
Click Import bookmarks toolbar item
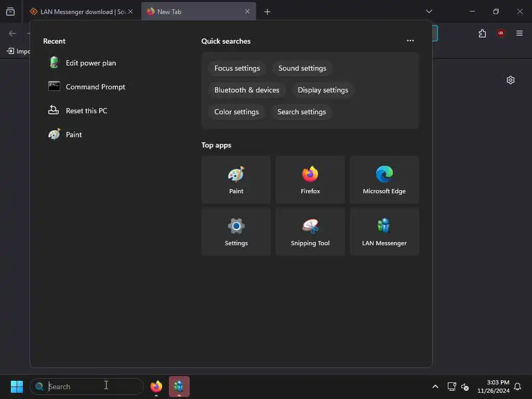point(18,51)
